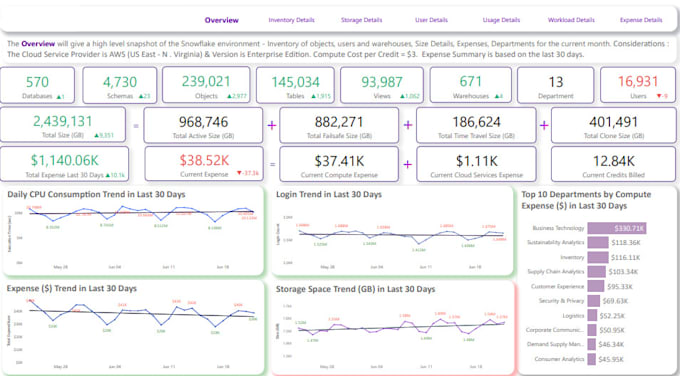Viewport: 680px width, 376px height.
Task: Switch to the Overview tab
Action: (221, 20)
